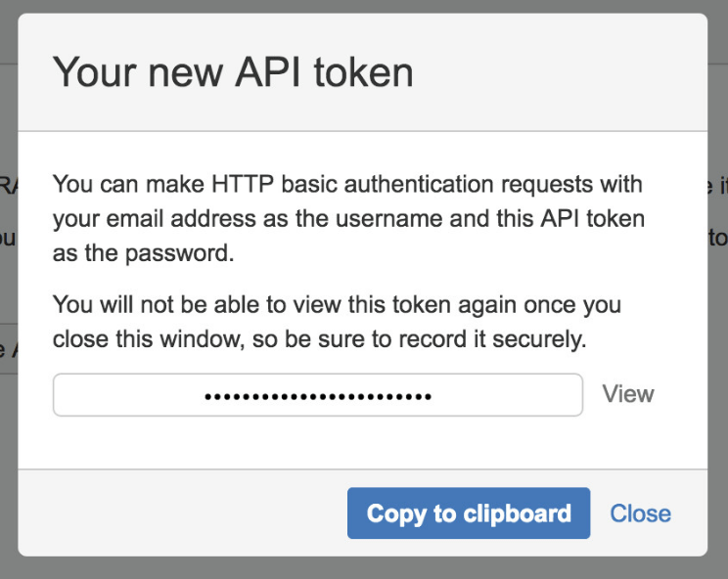The image size is (728, 579).
Task: Click the word 'password' in description
Action: coord(179,253)
